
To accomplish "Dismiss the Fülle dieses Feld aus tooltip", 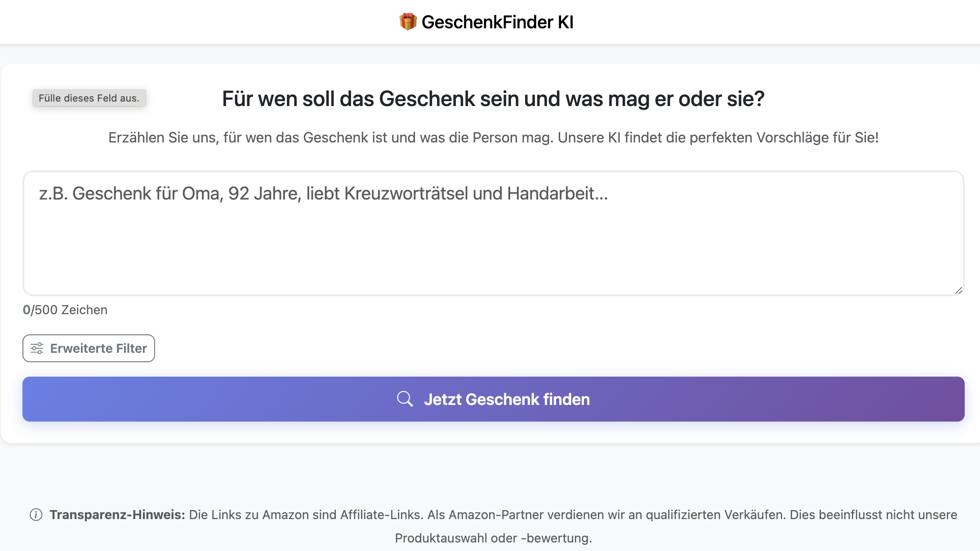I will click(89, 98).
